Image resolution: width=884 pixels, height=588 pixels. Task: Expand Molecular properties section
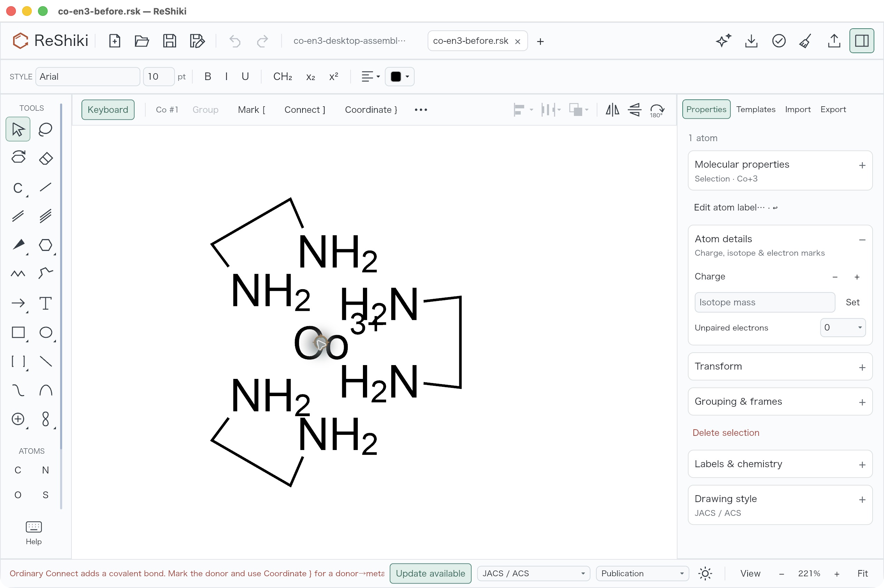(x=862, y=165)
